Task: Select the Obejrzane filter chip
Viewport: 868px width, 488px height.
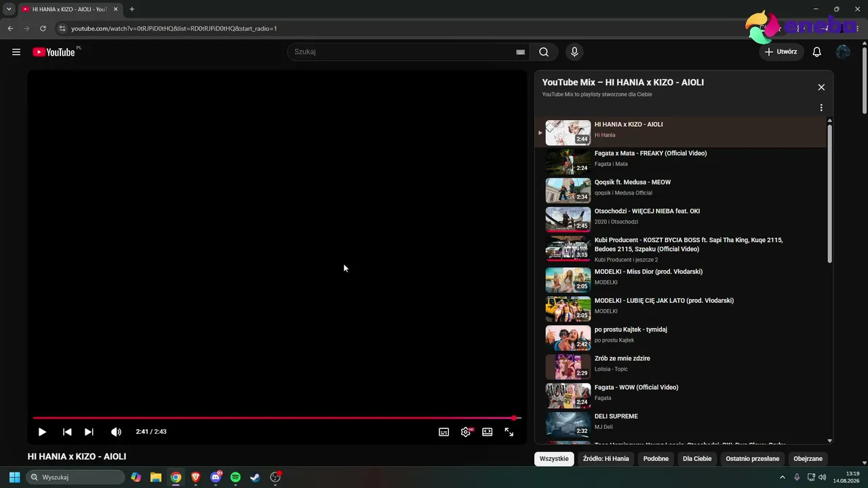Action: tap(808, 459)
